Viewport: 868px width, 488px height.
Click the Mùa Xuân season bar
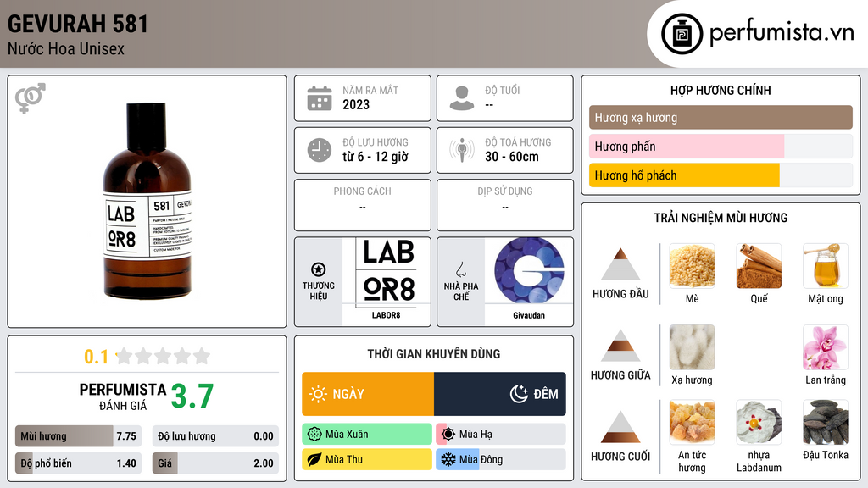(367, 435)
